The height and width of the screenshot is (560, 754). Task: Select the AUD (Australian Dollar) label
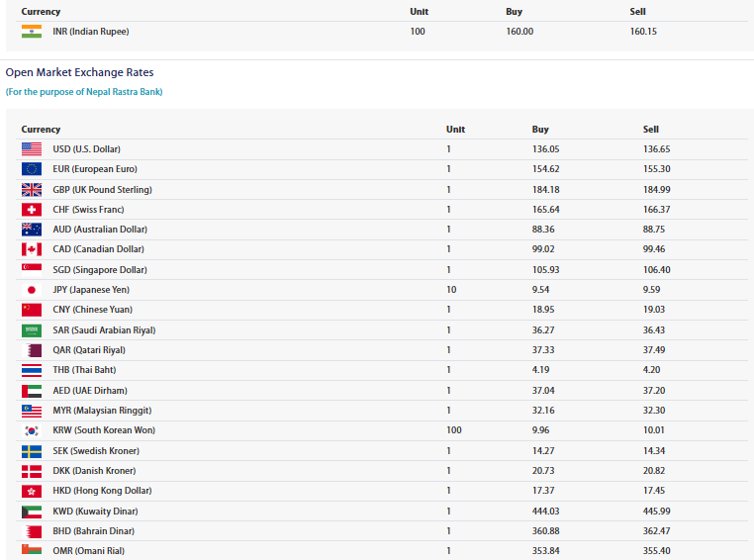pyautogui.click(x=100, y=230)
